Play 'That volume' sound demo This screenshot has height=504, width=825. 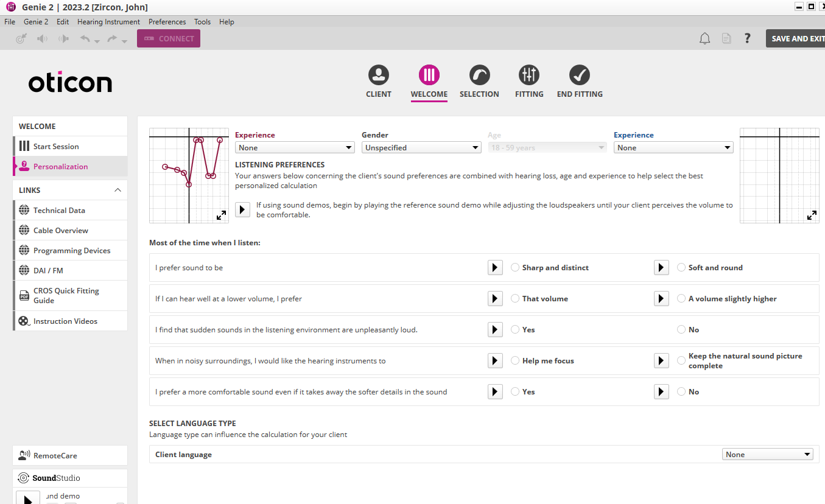(495, 299)
